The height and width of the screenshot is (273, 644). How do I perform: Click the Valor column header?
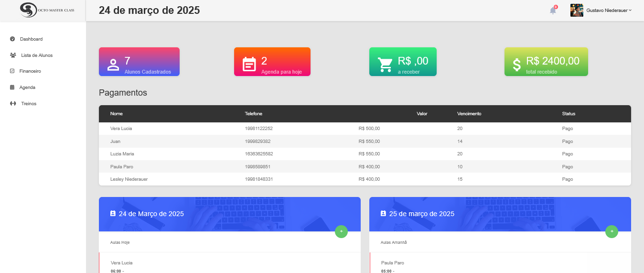click(x=422, y=114)
